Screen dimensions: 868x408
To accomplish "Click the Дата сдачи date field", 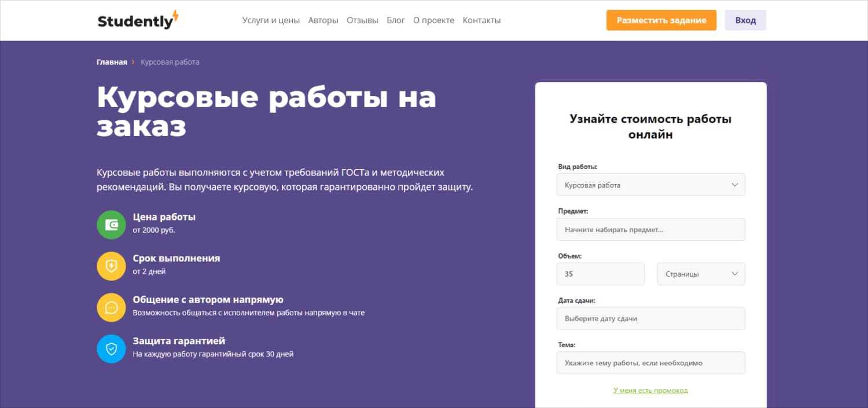I will point(650,318).
